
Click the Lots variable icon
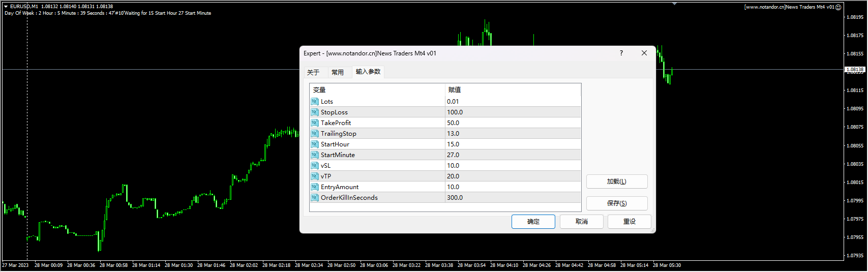click(315, 102)
